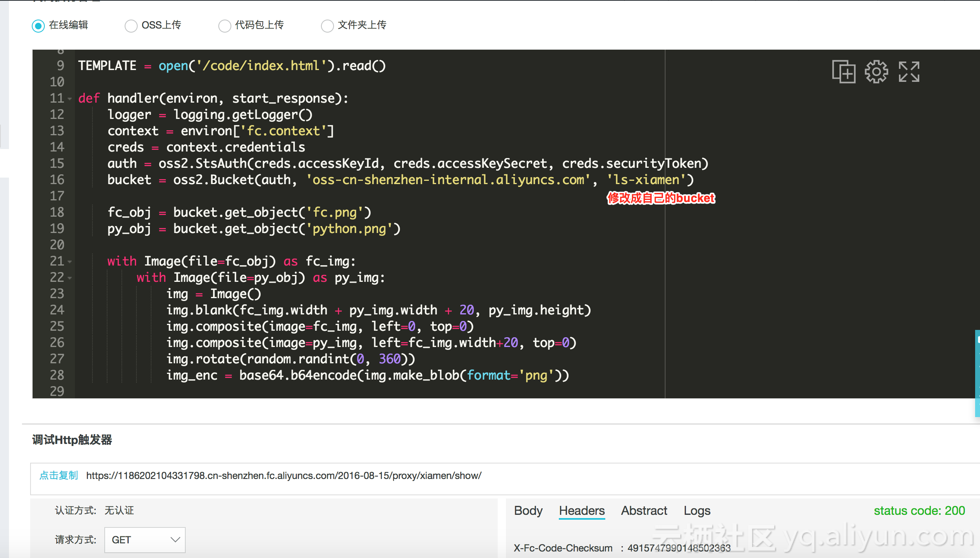Image resolution: width=980 pixels, height=558 pixels.
Task: Switch to the Body tab
Action: tap(528, 510)
